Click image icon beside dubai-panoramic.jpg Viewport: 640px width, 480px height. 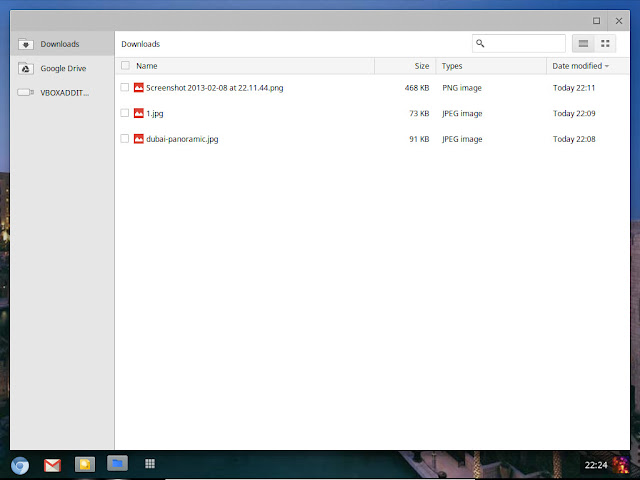139,139
